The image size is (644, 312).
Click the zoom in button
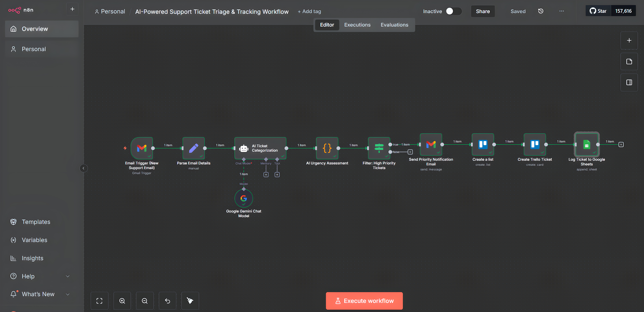(x=122, y=301)
